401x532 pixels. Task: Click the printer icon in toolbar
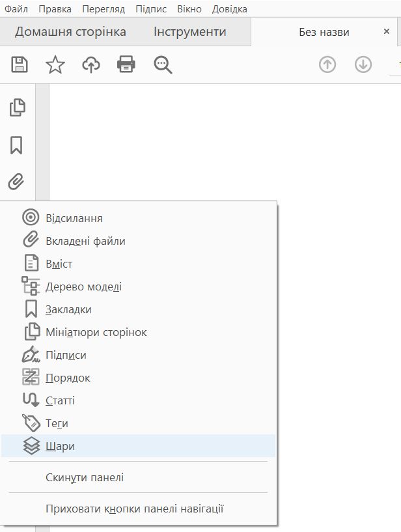point(126,64)
